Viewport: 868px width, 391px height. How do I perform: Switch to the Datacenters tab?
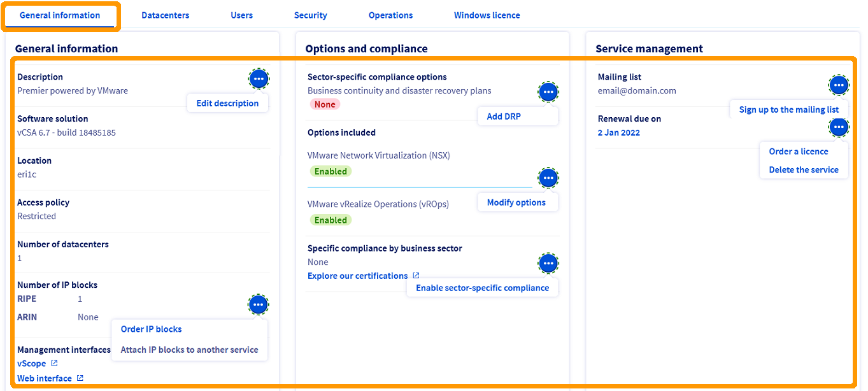click(165, 15)
